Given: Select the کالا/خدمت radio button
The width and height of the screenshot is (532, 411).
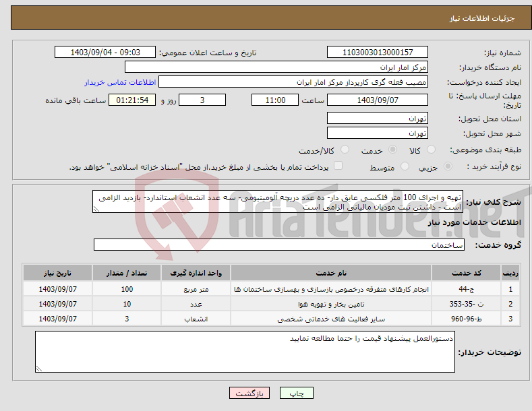Looking at the screenshot, I should (345, 150).
